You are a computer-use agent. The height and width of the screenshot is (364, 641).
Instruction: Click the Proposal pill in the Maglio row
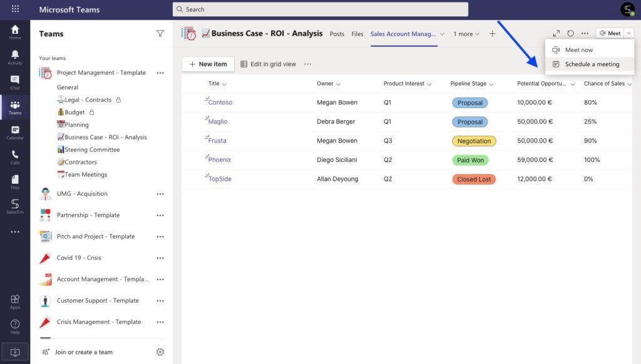[469, 122]
